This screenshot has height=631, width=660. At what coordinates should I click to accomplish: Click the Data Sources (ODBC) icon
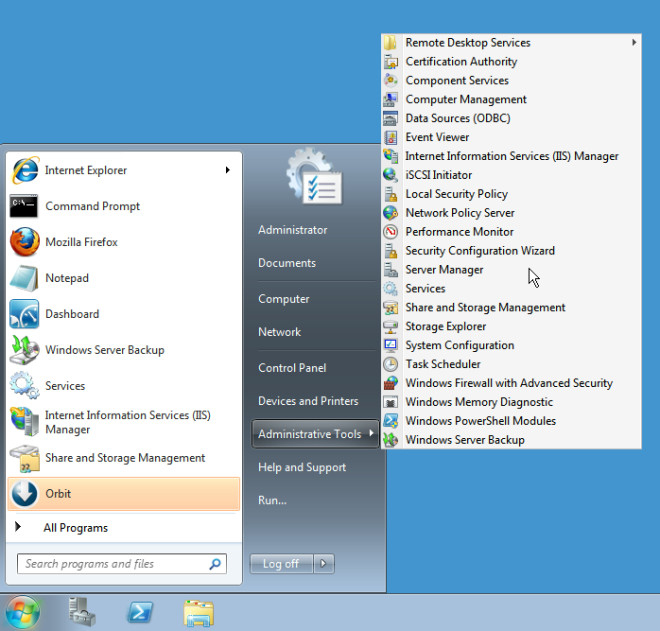[391, 118]
